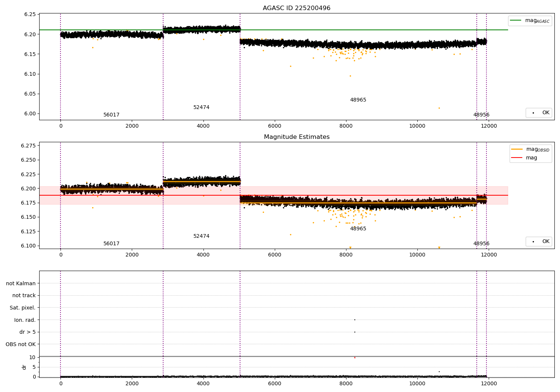Click y-tick 6.250 on middle plot

(x=28, y=160)
